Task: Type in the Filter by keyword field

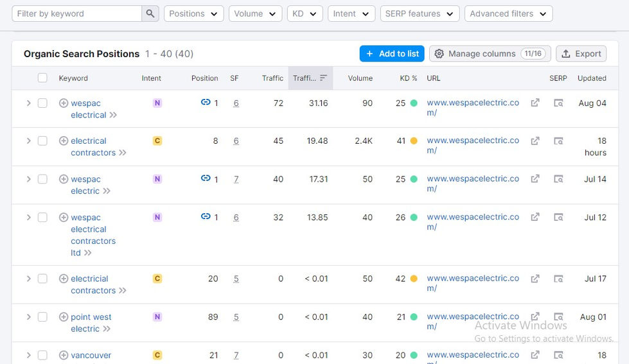Action: point(77,13)
